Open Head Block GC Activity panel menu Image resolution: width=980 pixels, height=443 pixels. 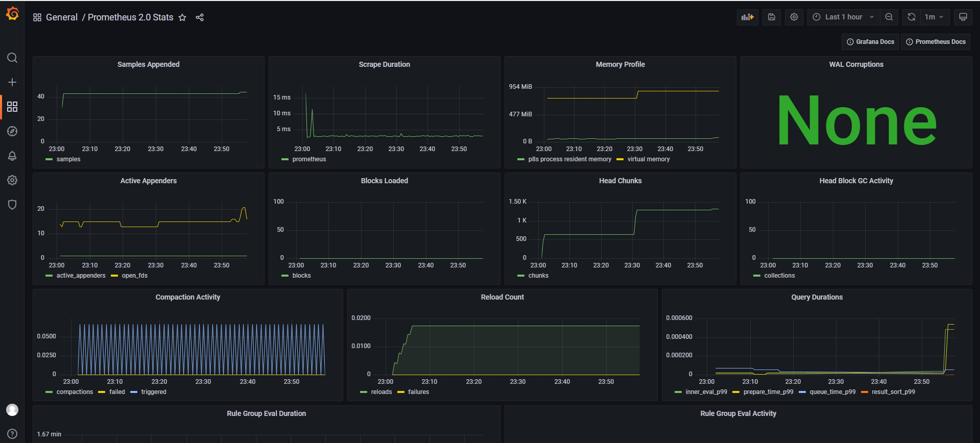coord(856,181)
